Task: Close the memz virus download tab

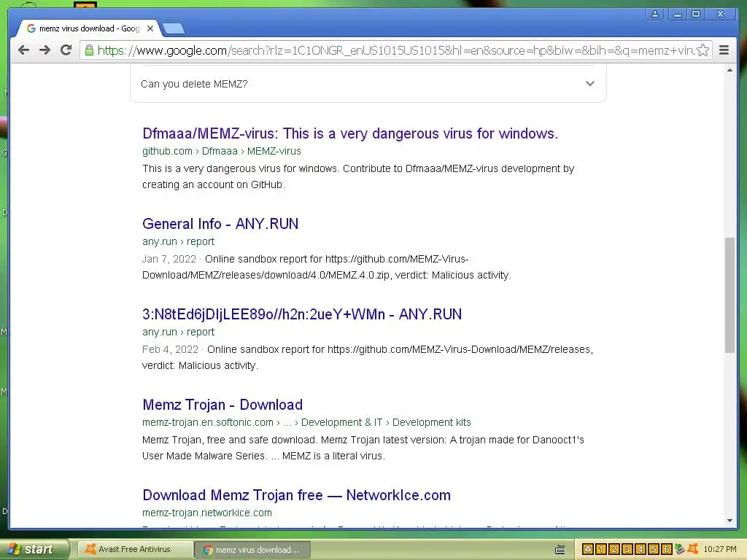Action: (x=150, y=28)
